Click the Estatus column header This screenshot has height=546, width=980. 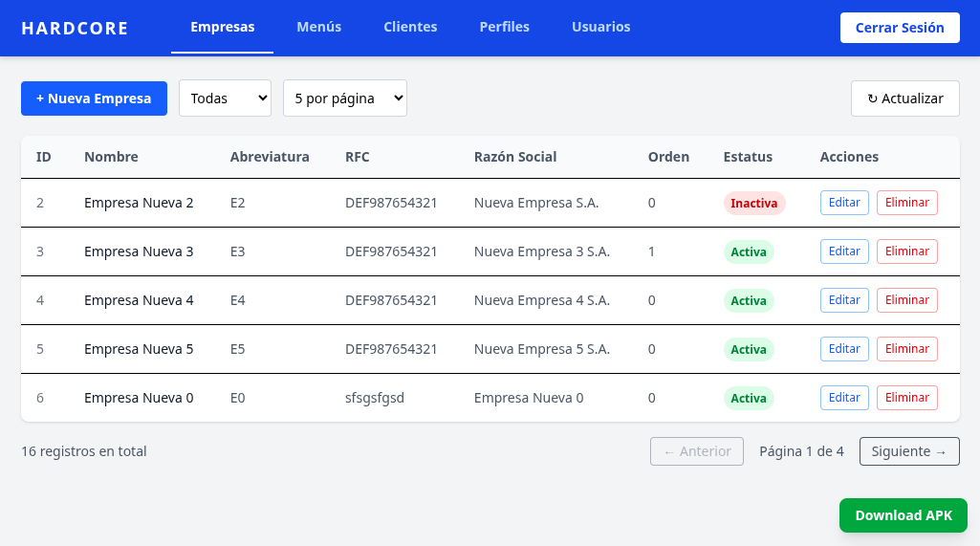pyautogui.click(x=748, y=157)
